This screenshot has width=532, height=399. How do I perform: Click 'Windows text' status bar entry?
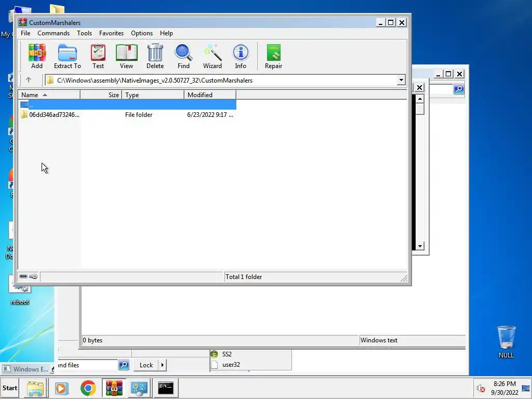(x=379, y=340)
